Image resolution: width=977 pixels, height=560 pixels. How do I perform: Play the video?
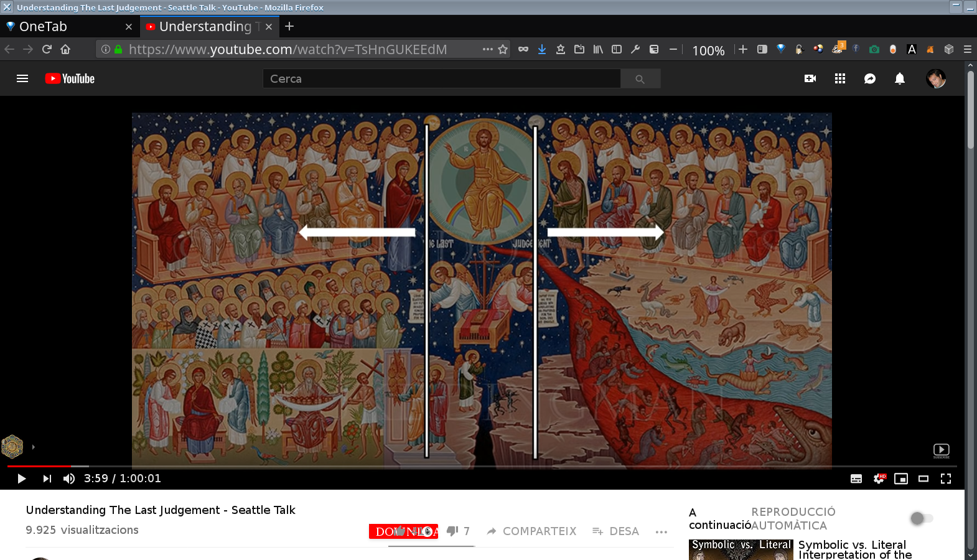22,478
